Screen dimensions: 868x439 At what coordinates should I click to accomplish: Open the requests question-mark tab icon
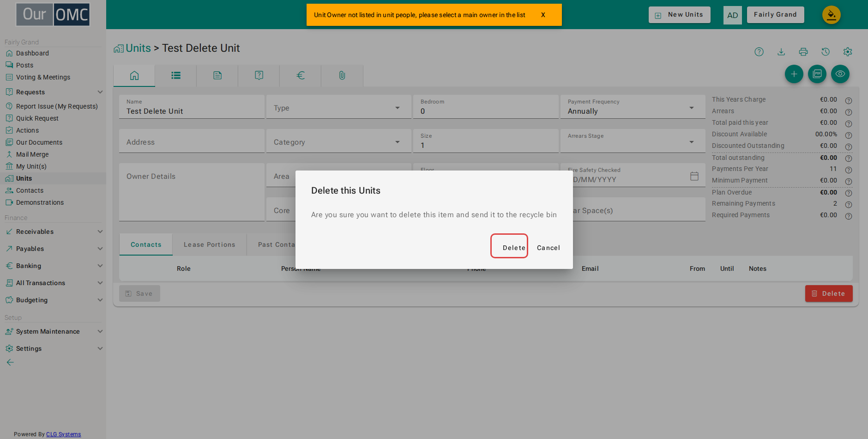(259, 75)
